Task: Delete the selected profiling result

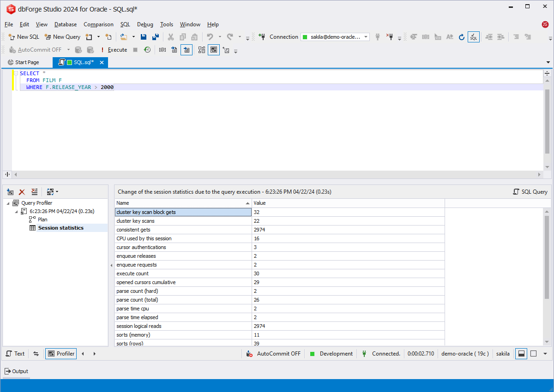Action: [22, 191]
